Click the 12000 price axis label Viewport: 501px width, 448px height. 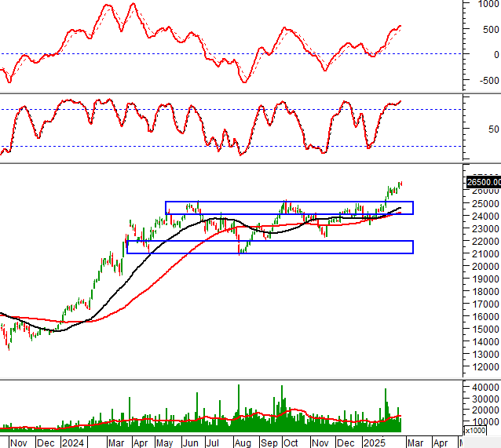[485, 367]
